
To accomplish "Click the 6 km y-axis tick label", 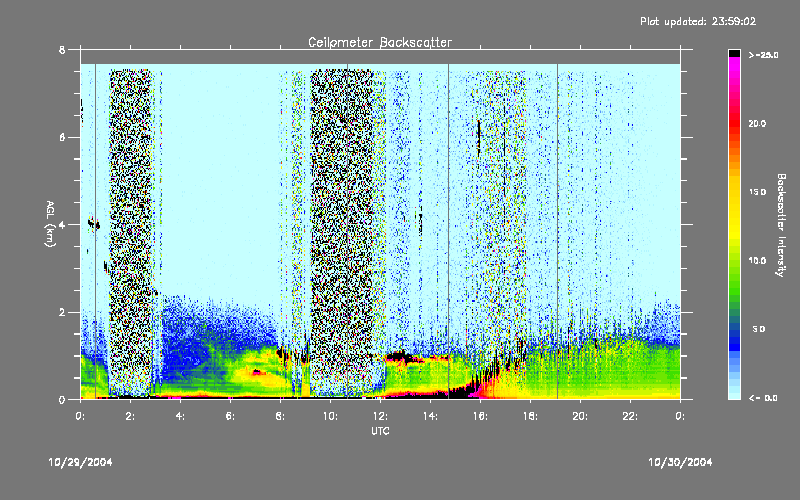I will 62,138.
